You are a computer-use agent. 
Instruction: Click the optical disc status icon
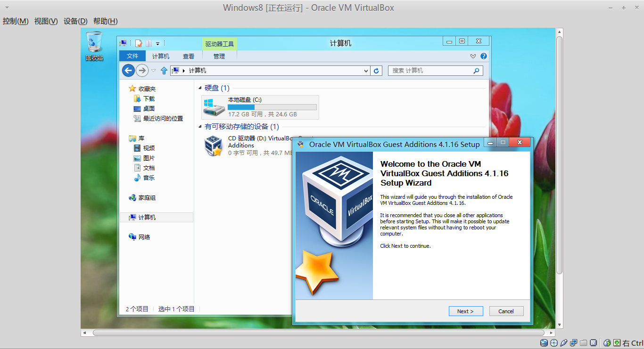(x=554, y=343)
